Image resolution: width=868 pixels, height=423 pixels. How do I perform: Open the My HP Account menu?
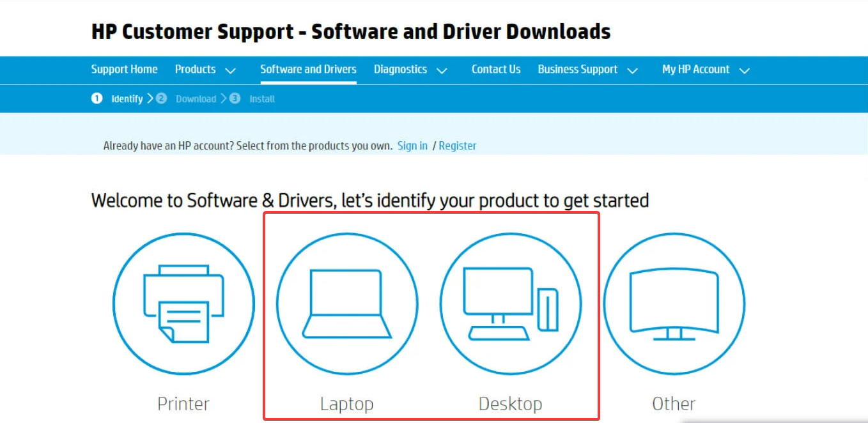[695, 70]
